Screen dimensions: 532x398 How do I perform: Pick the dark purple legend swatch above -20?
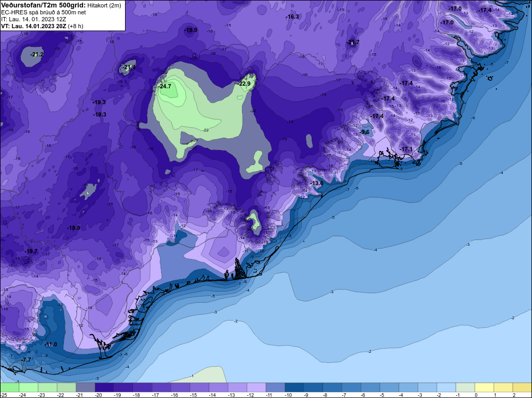pos(104,387)
